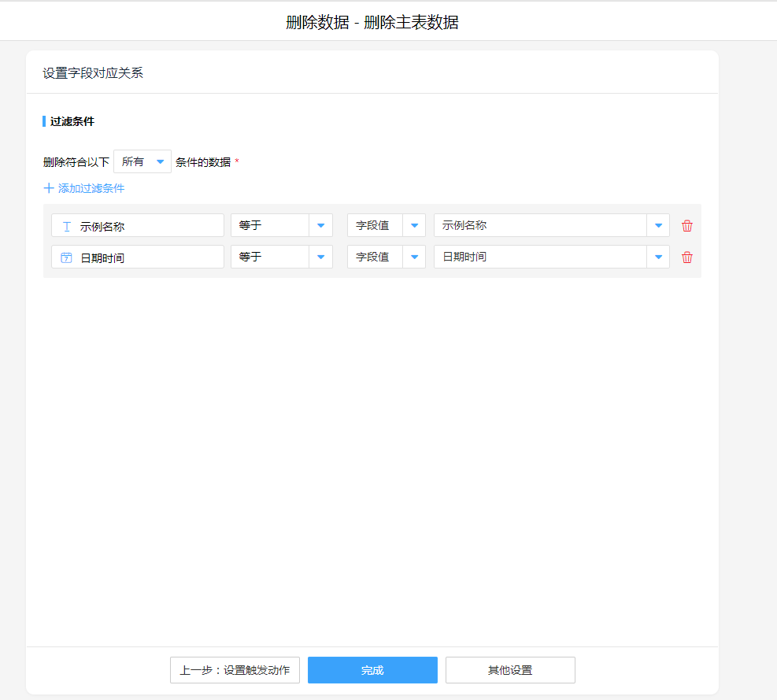Select the 日期时间 left field box
The height and width of the screenshot is (700, 777).
(x=138, y=257)
